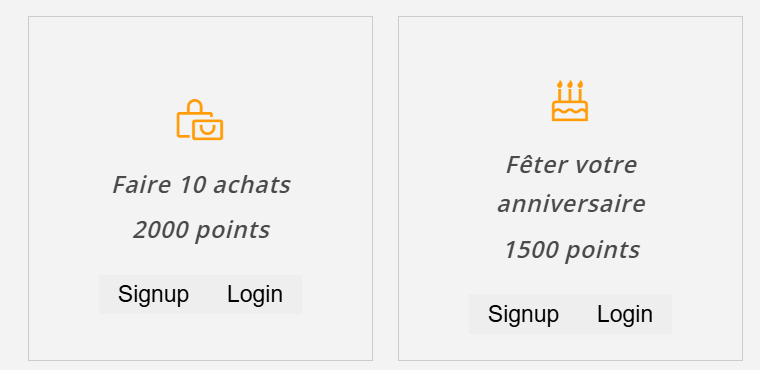
Task: Click the '1500 points' label
Action: click(x=571, y=250)
